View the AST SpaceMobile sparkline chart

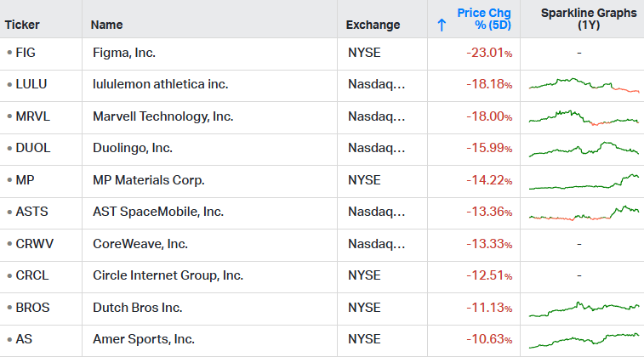[584, 213]
